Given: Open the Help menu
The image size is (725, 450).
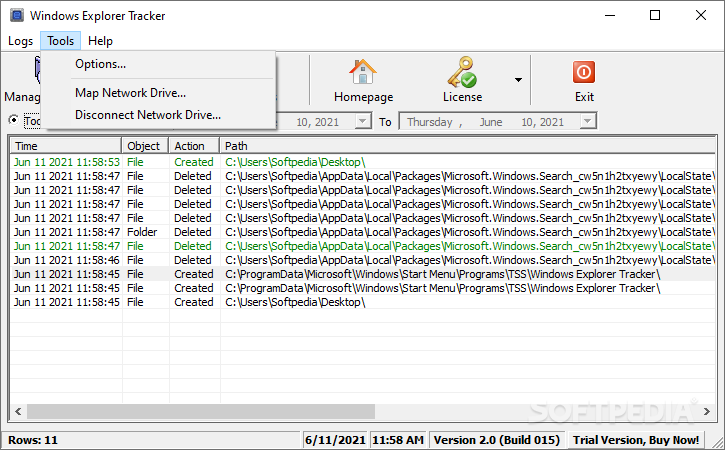Looking at the screenshot, I should 100,41.
